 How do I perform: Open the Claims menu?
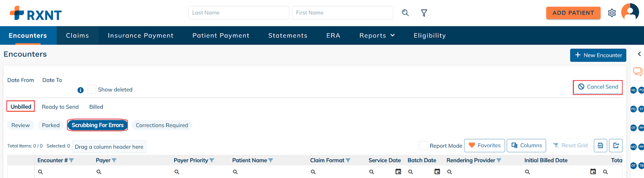click(x=77, y=36)
